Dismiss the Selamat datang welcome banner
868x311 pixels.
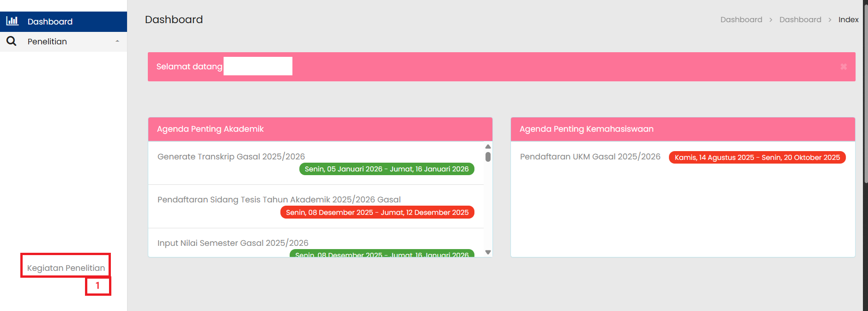(x=844, y=67)
